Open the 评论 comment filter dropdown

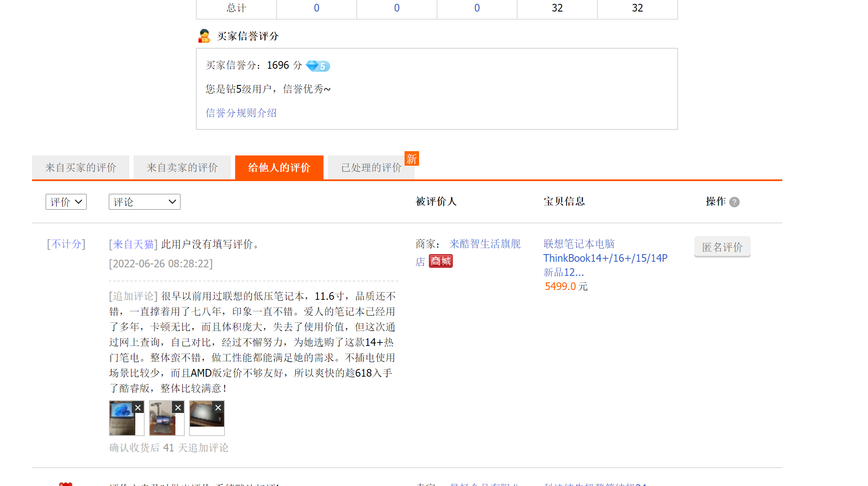pos(145,202)
